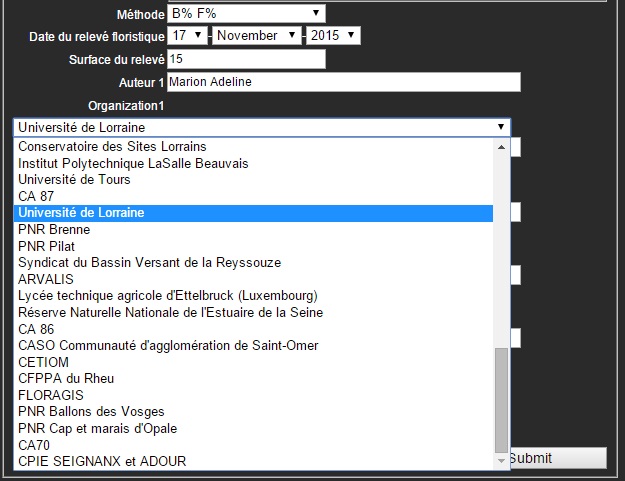Image resolution: width=625 pixels, height=481 pixels.
Task: Choose Syndicat du Bassin Versant de la Reyssouze
Action: pyautogui.click(x=149, y=263)
